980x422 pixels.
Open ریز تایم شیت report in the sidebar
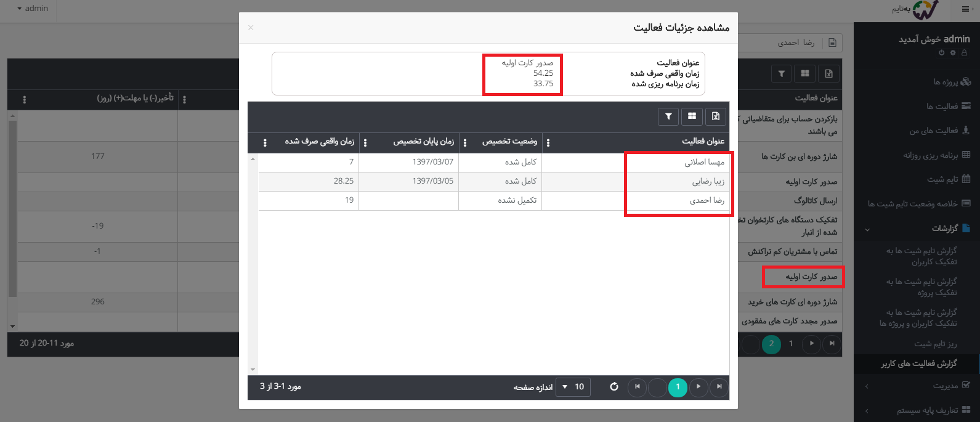(935, 344)
